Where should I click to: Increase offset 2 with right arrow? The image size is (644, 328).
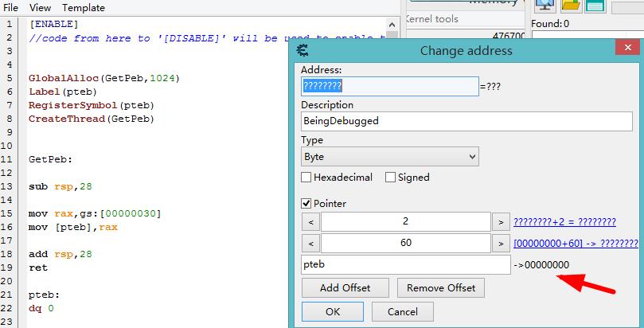tap(501, 221)
